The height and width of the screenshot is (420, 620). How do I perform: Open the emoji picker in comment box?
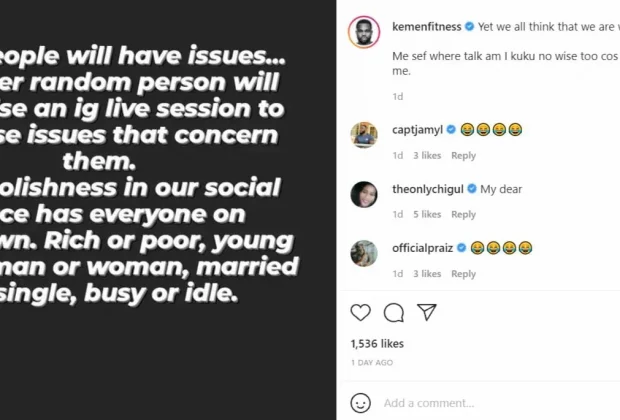click(x=360, y=403)
